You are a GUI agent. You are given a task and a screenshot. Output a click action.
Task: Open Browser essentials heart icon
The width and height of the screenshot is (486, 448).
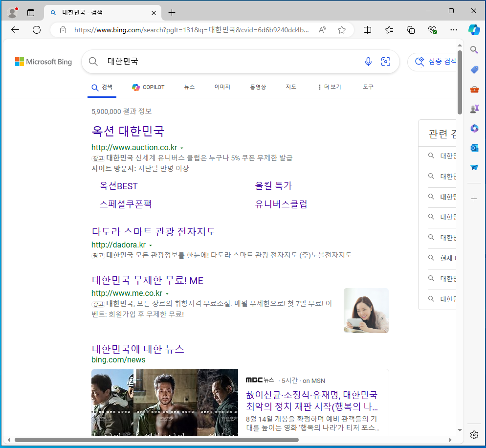tap(432, 30)
